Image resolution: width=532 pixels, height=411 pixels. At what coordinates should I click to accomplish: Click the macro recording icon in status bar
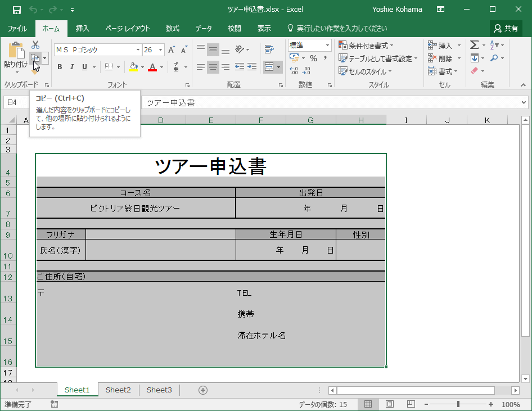tap(55, 404)
